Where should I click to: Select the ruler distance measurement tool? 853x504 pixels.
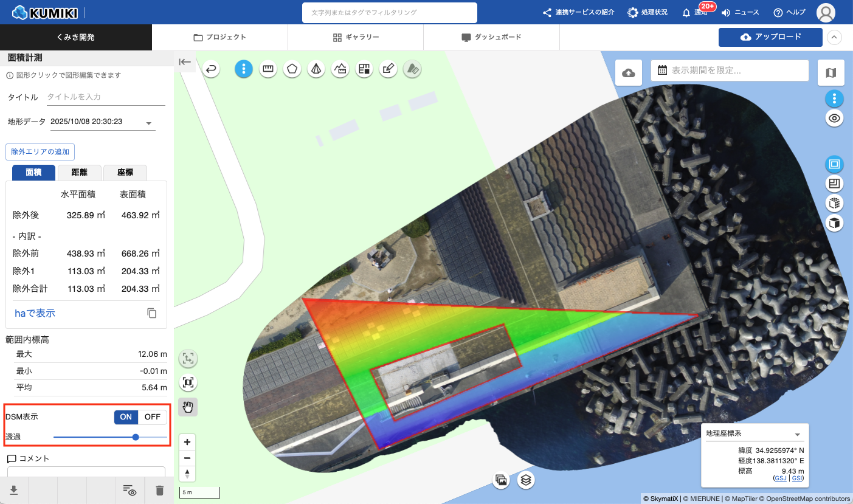268,69
